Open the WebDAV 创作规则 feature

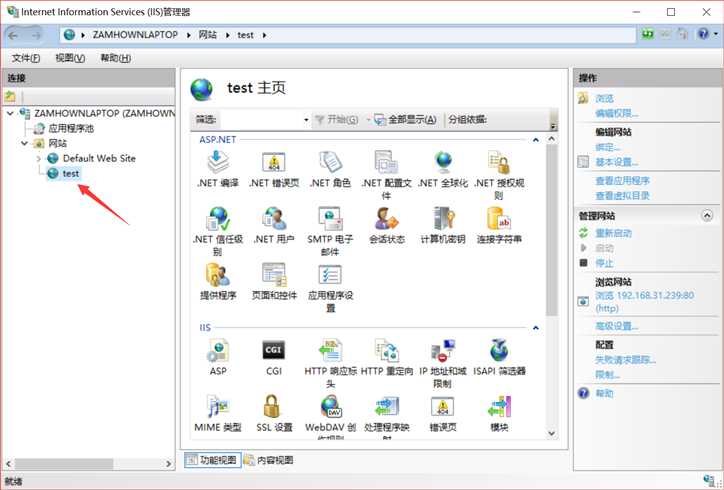[x=330, y=416]
